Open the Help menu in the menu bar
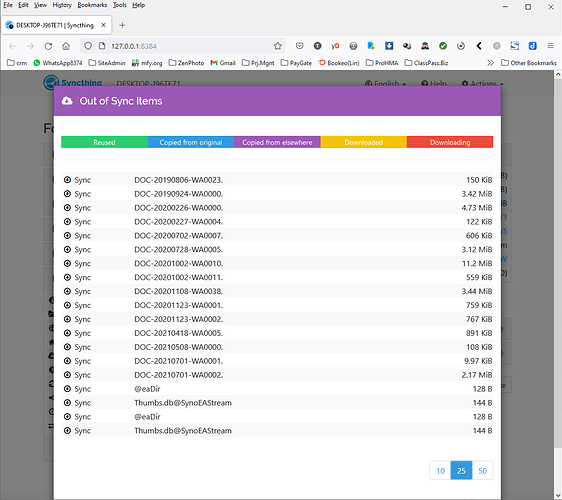Viewport: 562px width, 500px height. point(138,5)
